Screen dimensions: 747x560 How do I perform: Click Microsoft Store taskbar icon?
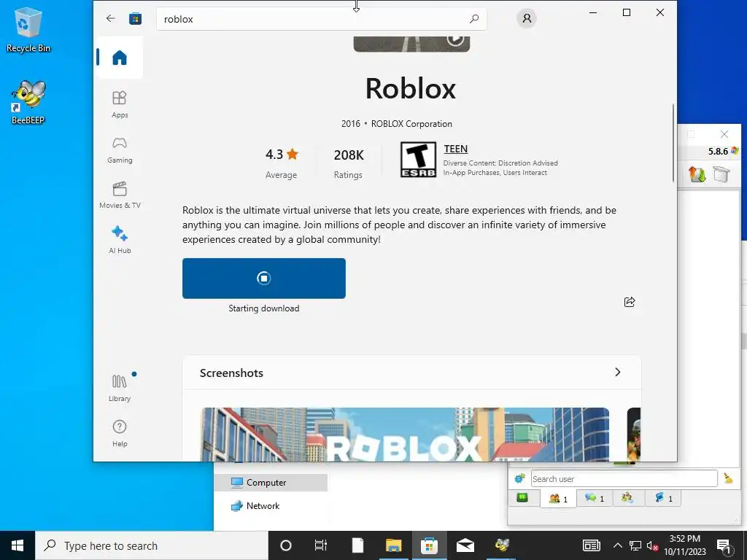point(429,545)
